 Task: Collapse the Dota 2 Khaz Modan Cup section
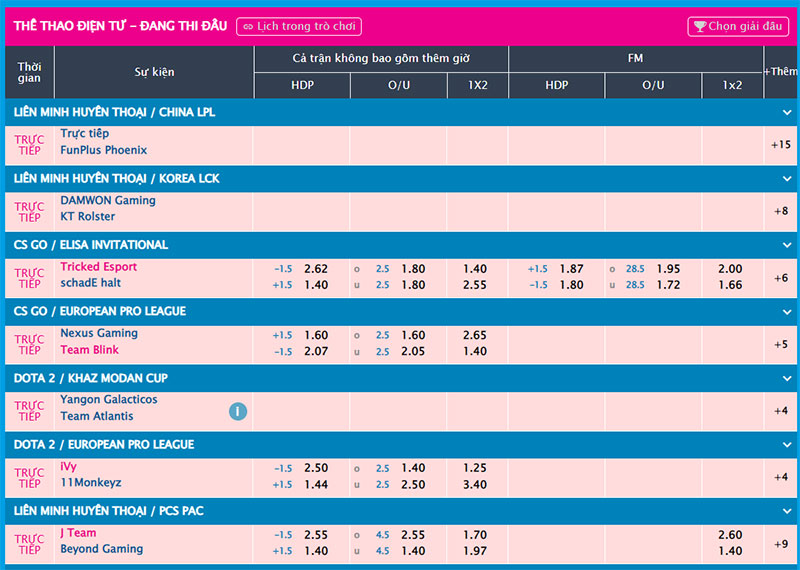(x=786, y=378)
